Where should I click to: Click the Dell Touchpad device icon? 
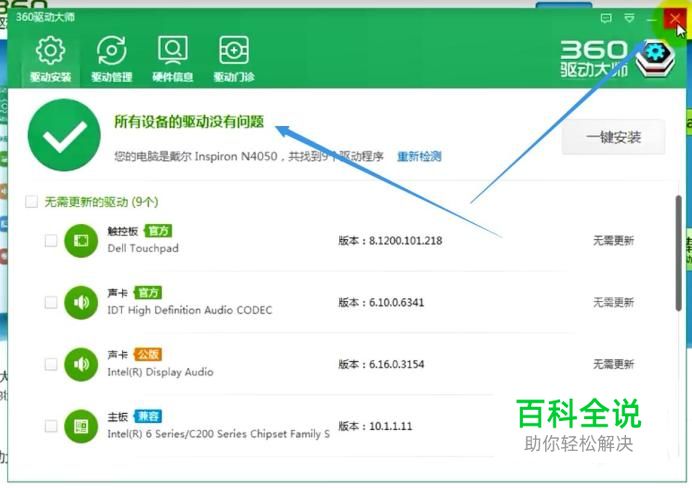(81, 240)
